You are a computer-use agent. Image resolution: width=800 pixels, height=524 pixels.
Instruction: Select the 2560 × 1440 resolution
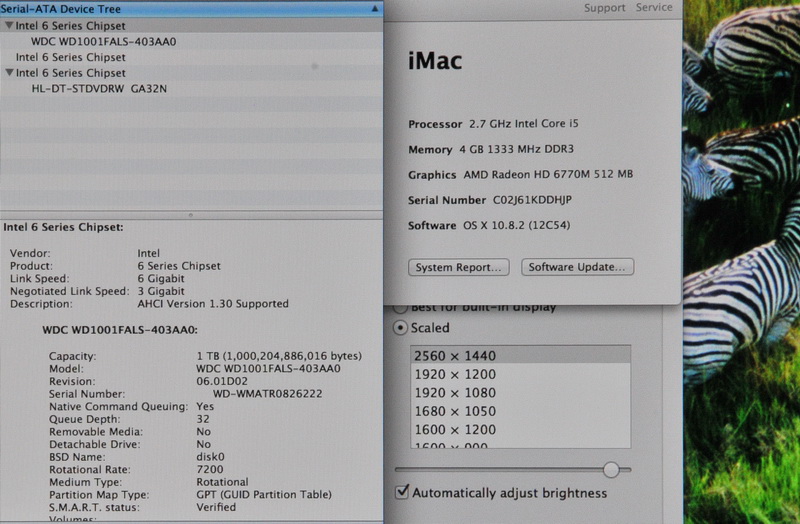coord(455,356)
